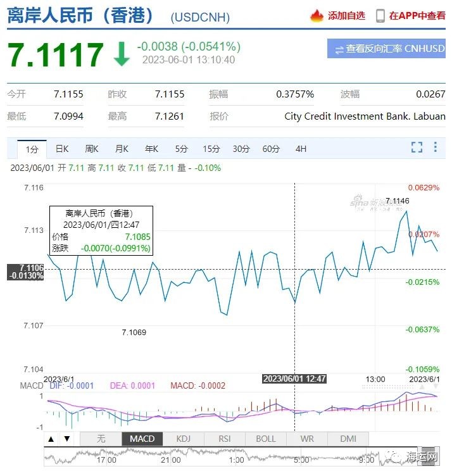Choose the KDJ indicator
The height and width of the screenshot is (476, 452).
tap(184, 439)
